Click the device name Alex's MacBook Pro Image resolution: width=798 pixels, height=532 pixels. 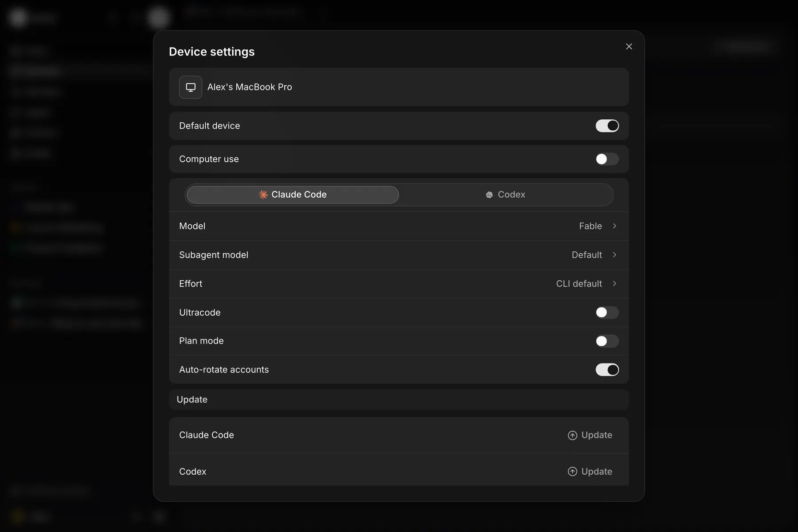(x=250, y=87)
